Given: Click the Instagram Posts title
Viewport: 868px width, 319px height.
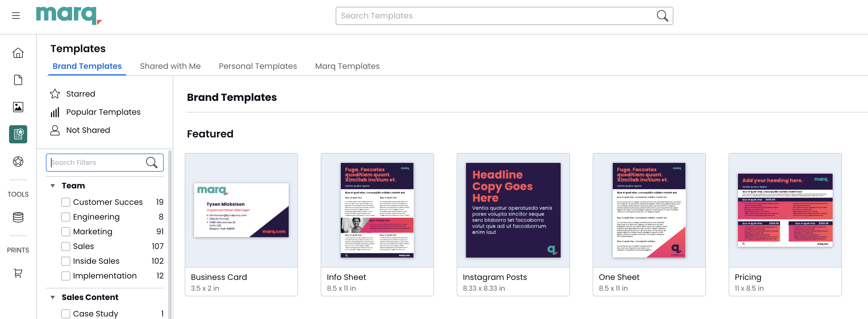Looking at the screenshot, I should [494, 277].
